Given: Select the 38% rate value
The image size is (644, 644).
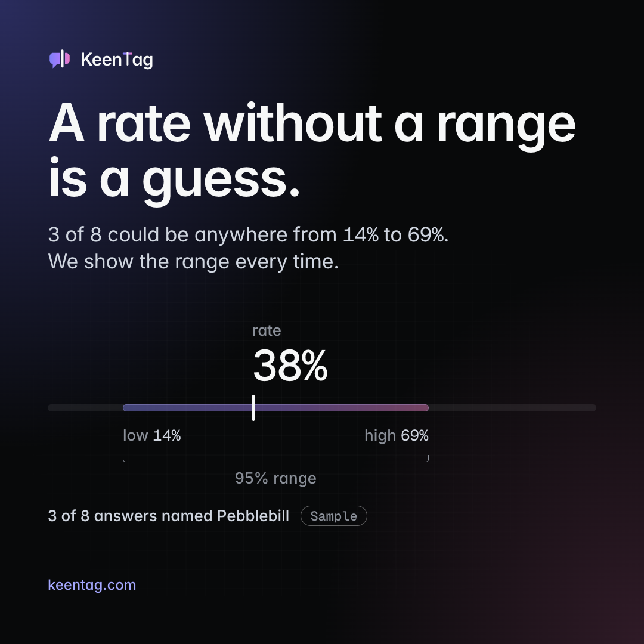Looking at the screenshot, I should coord(290,366).
